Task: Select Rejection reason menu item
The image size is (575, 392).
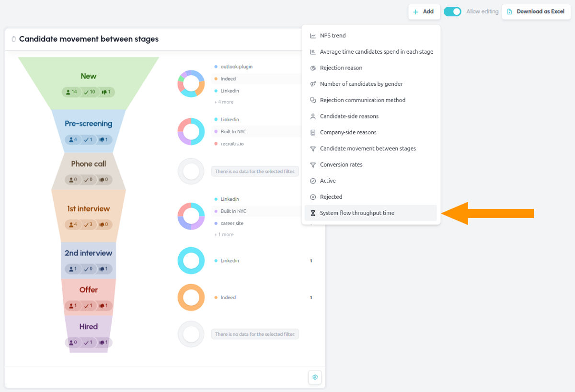Action: click(x=371, y=68)
